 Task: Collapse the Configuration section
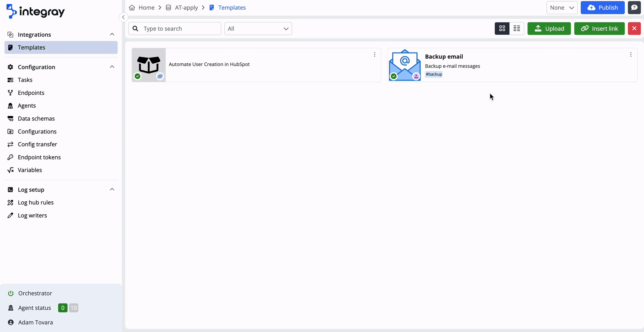pyautogui.click(x=112, y=67)
